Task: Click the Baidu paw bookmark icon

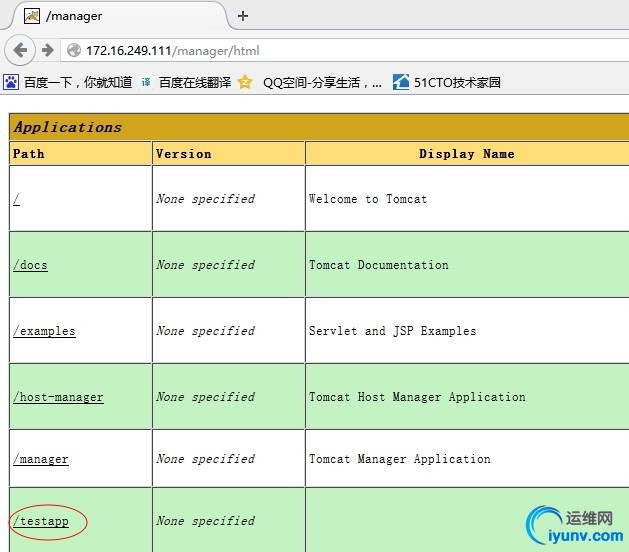Action: 11,83
